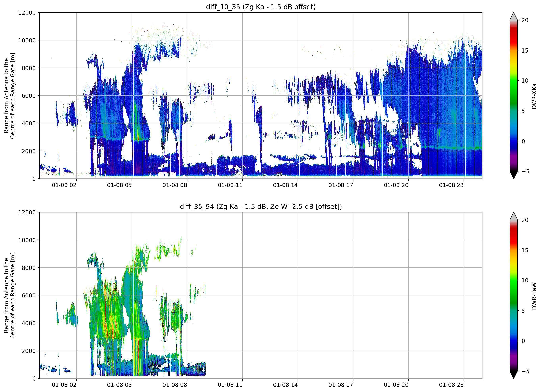This screenshot has height=392, width=541.
Task: Click the 10 tick on top colorbar
Action: pos(525,81)
